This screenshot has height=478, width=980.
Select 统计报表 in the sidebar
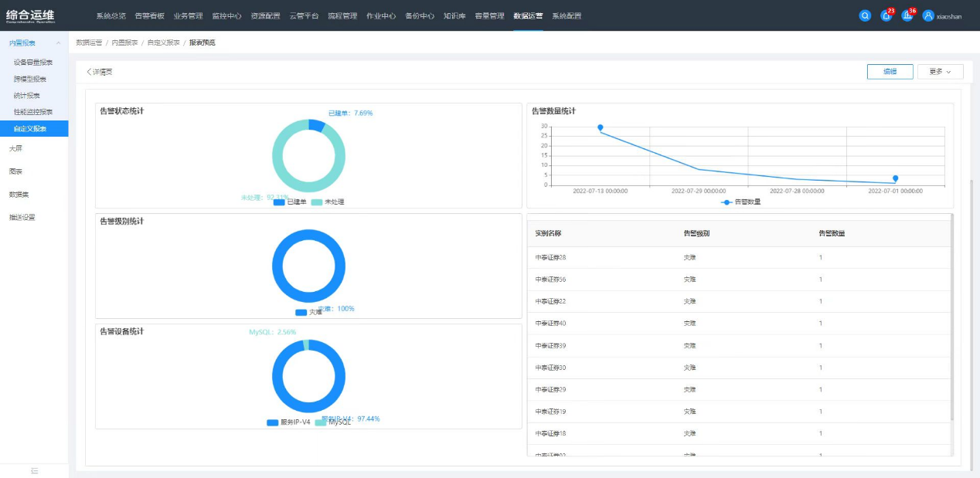[27, 96]
